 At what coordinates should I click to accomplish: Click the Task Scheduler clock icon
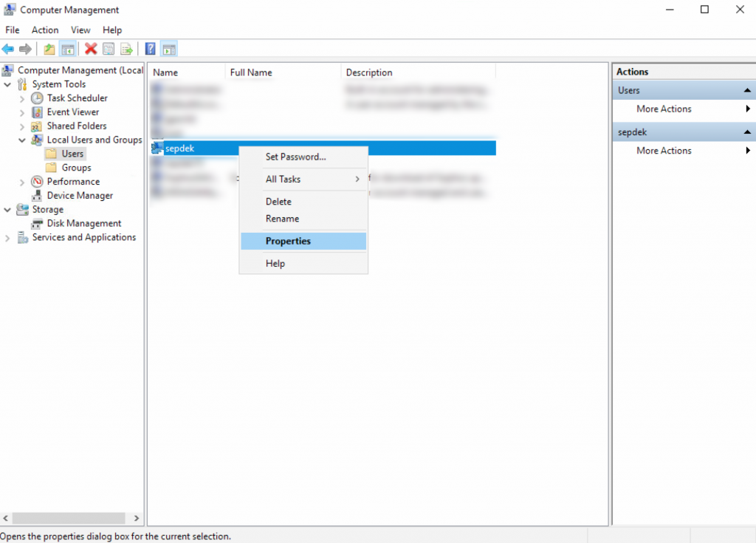[x=37, y=98]
